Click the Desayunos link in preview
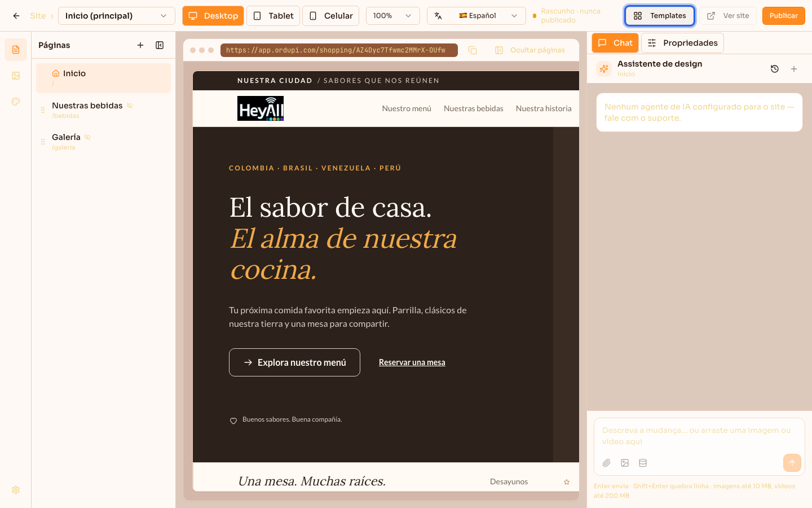This screenshot has width=812, height=508. [509, 481]
